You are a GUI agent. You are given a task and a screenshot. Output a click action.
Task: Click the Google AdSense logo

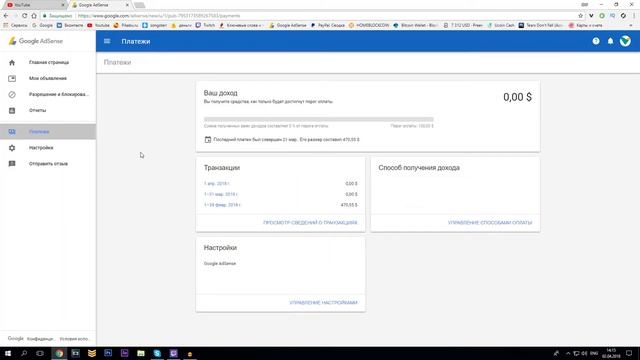36,41
